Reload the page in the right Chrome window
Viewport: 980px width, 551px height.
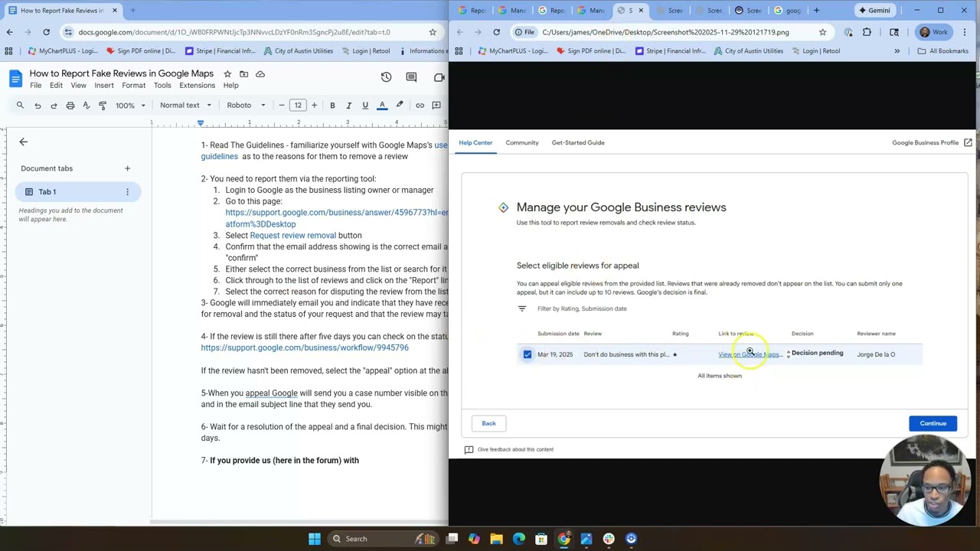coord(496,32)
